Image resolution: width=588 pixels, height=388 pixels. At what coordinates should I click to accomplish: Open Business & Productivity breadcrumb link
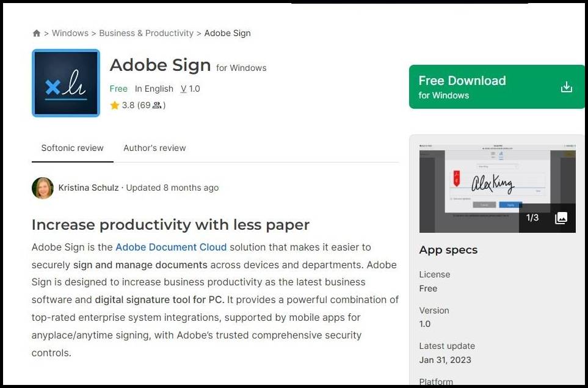(x=147, y=33)
